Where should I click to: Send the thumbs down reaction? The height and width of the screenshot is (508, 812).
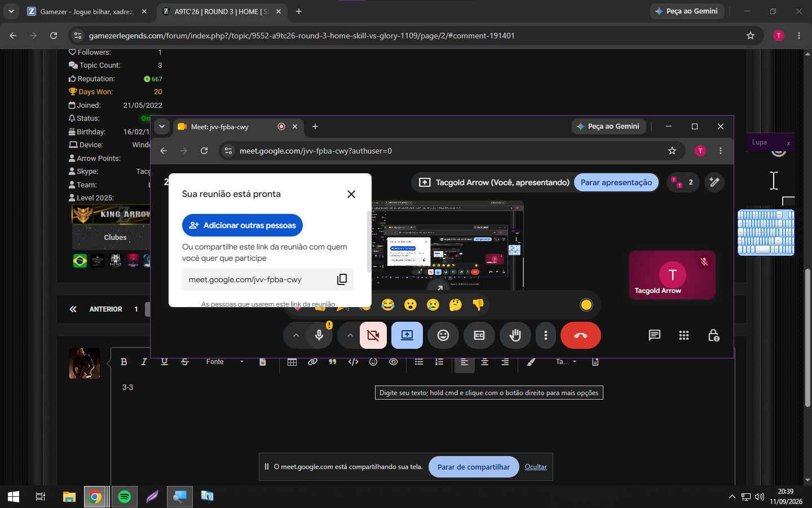[478, 305]
